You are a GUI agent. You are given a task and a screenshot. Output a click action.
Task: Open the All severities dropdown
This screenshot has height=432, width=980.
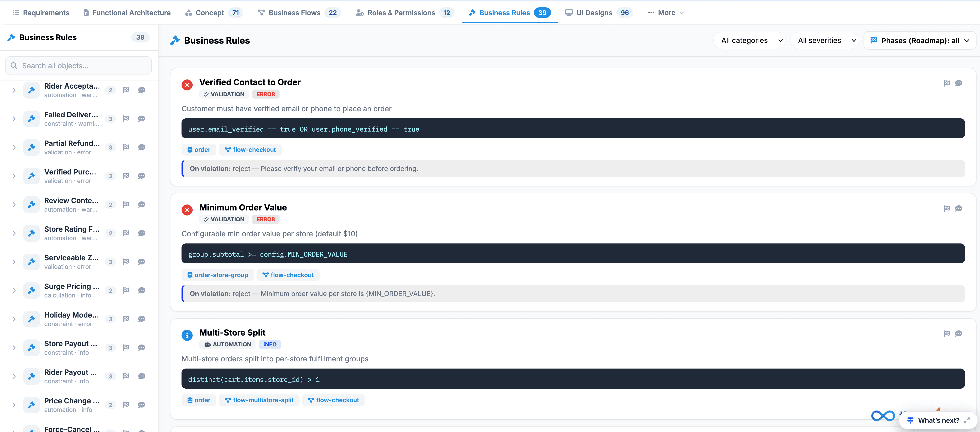click(x=824, y=40)
